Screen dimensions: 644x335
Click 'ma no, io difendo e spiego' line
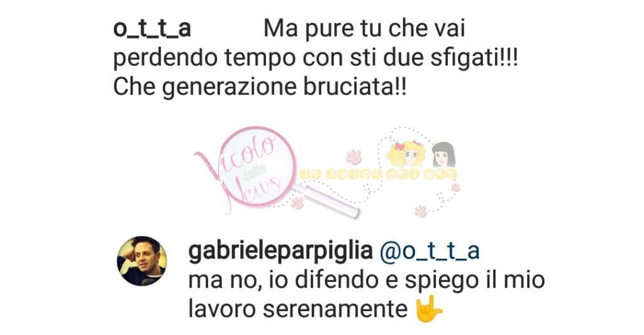tap(367, 280)
